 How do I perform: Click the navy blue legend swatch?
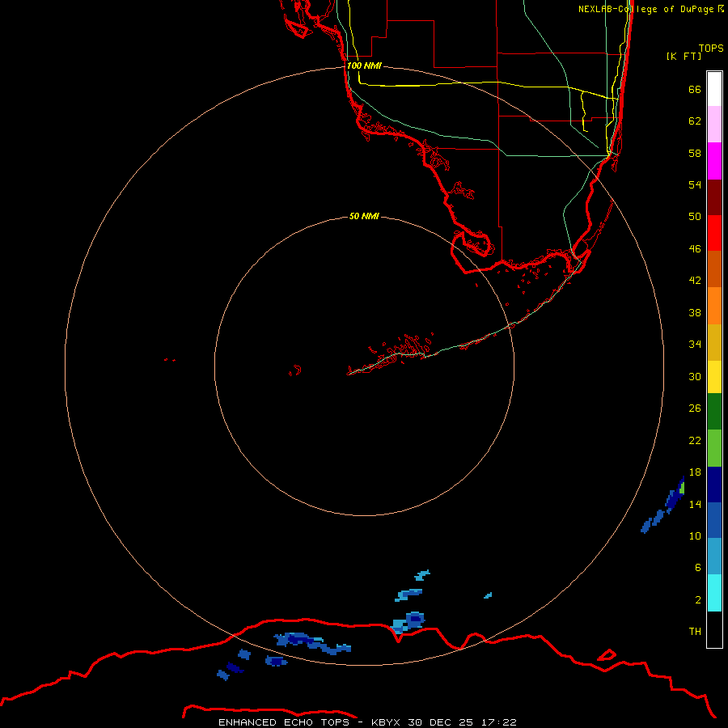click(x=714, y=485)
